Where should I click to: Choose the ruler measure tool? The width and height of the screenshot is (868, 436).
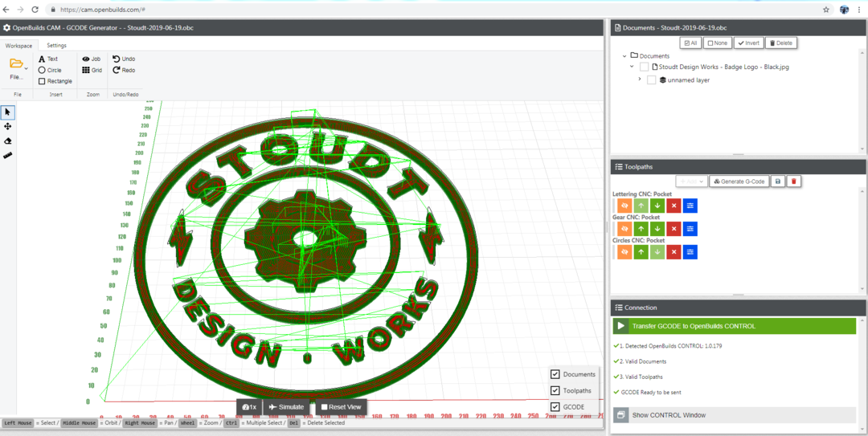7,155
